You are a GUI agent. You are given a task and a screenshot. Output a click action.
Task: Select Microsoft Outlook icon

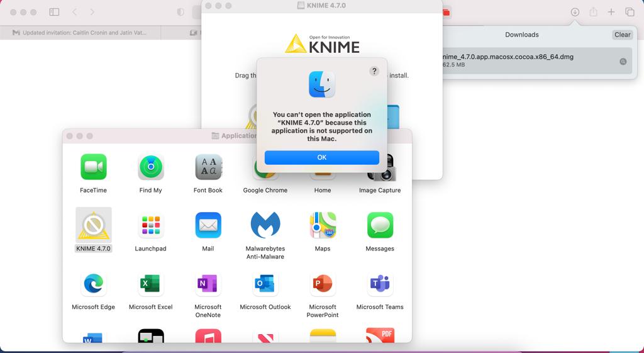point(265,284)
